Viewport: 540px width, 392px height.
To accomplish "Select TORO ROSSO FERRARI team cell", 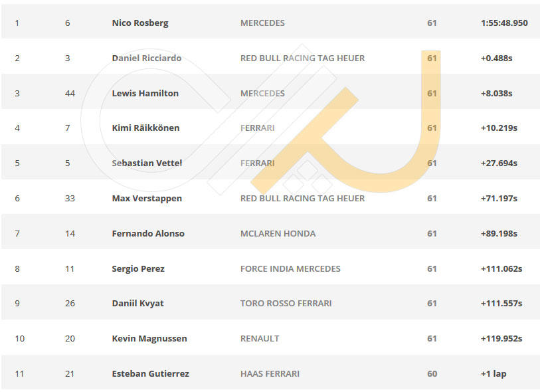I will (286, 304).
